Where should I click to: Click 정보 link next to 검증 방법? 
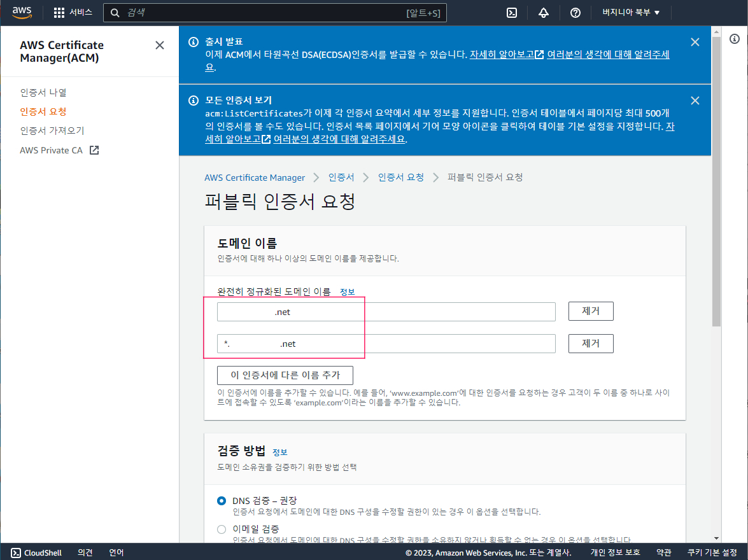pos(280,452)
